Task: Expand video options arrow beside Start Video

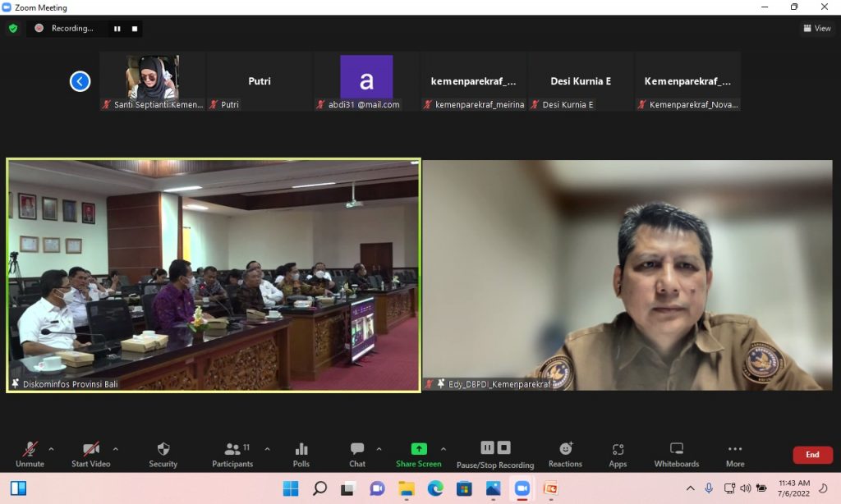Action: 115,449
